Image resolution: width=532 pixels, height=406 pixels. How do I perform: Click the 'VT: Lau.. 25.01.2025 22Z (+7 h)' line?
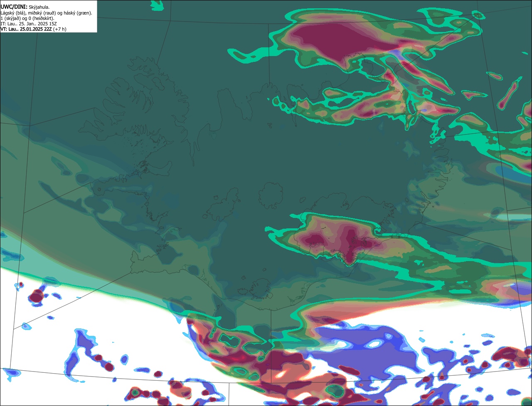click(33, 29)
